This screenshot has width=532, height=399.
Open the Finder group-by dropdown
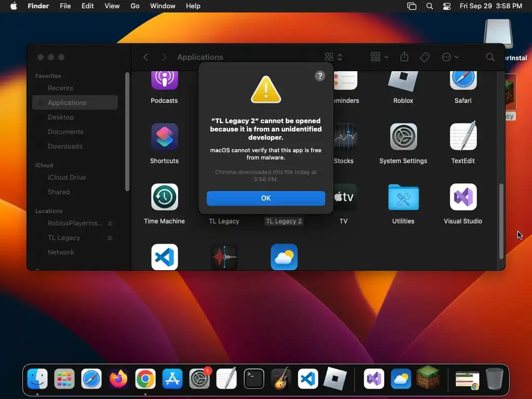tap(379, 57)
